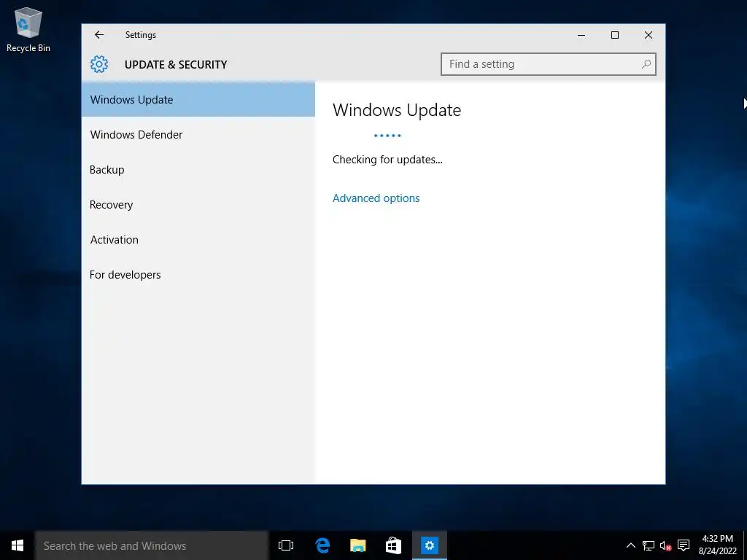The height and width of the screenshot is (560, 747).
Task: Open the network status tray icon
Action: (648, 545)
